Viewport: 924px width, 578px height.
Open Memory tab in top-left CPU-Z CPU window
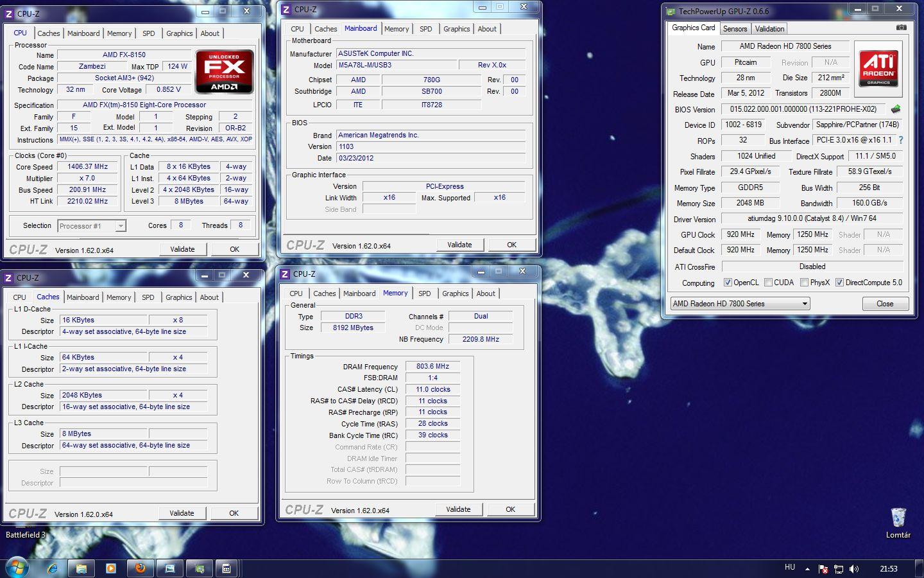119,33
